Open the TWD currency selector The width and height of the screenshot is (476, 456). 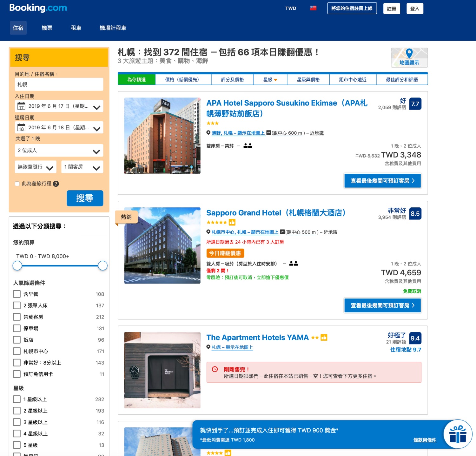point(291,8)
